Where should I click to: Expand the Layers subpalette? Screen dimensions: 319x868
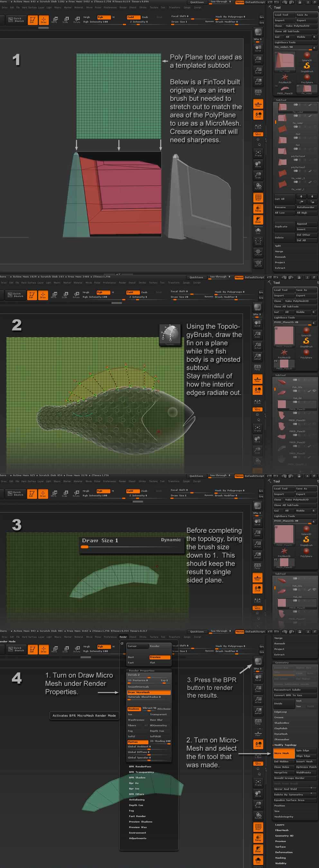pos(279,825)
